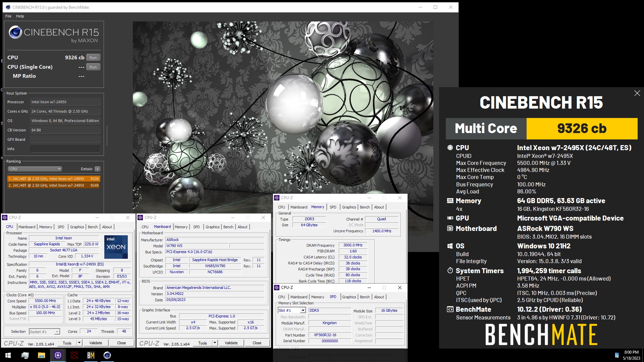Open the Ranking CPU dropdown in Cinebench

(35, 169)
